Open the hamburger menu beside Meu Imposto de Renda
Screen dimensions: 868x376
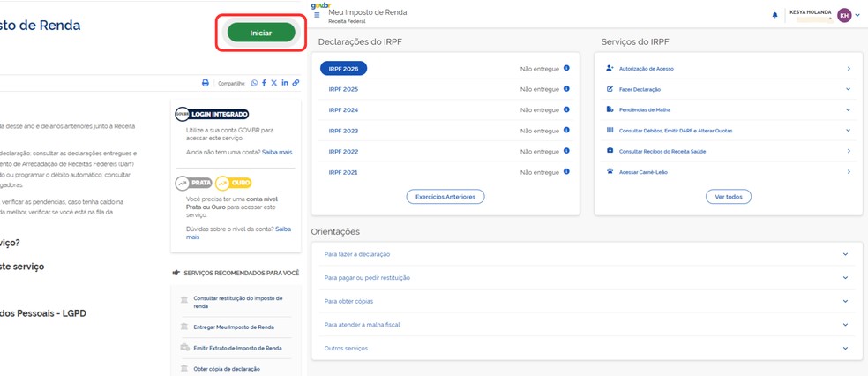(x=317, y=15)
